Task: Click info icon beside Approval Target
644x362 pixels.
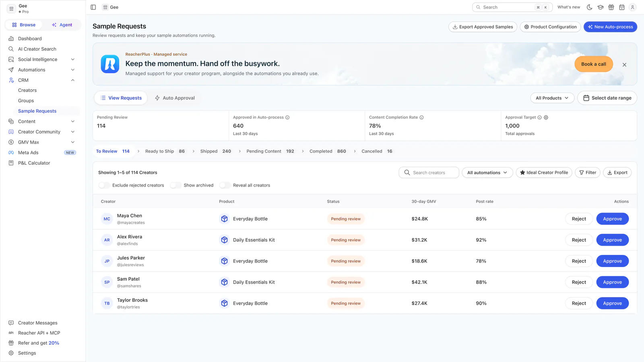Action: [x=540, y=117]
